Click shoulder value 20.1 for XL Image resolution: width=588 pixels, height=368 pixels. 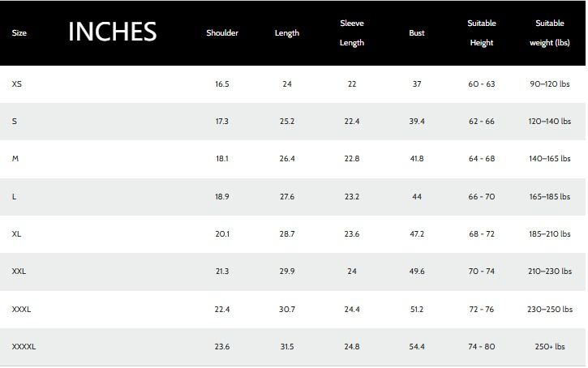[x=222, y=234]
